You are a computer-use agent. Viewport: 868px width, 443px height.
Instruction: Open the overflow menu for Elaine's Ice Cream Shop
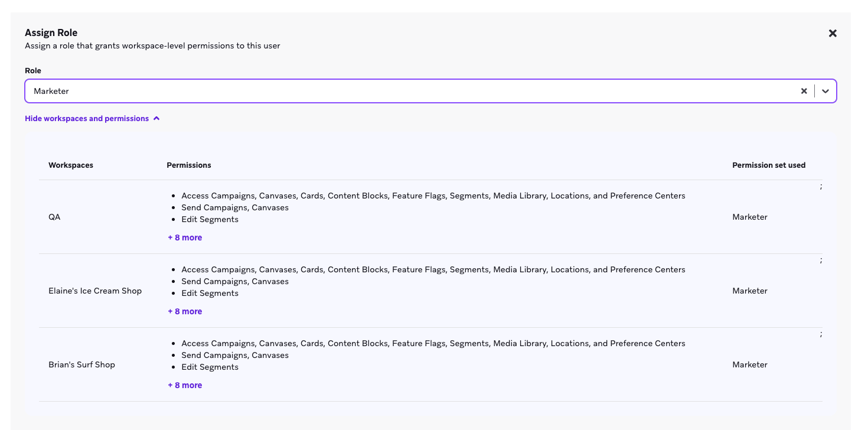click(821, 260)
